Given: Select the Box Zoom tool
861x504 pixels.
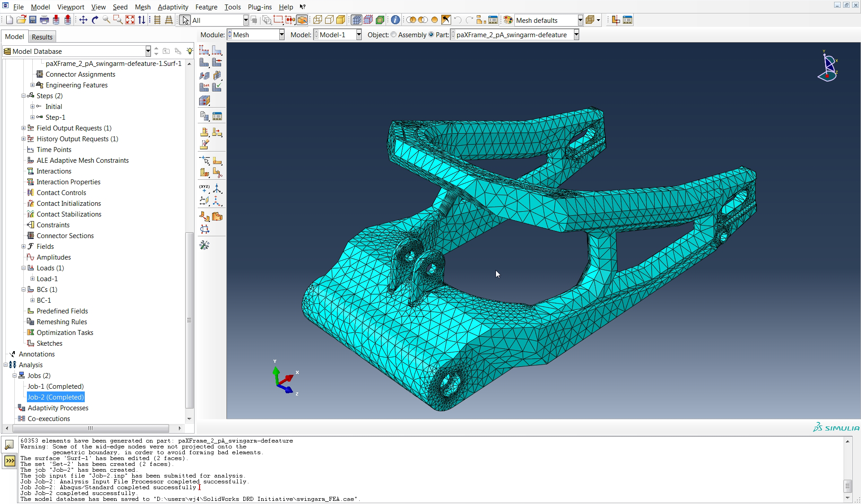Looking at the screenshot, I should coord(118,20).
